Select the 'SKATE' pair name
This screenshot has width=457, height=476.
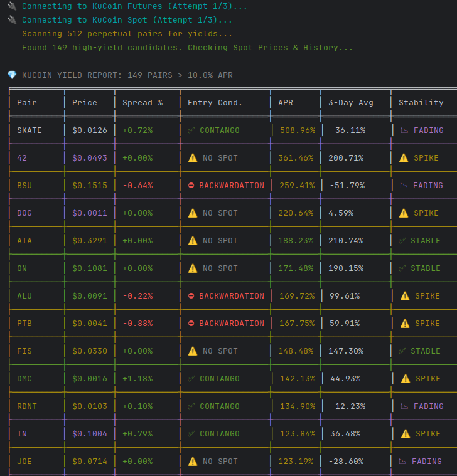29,130
